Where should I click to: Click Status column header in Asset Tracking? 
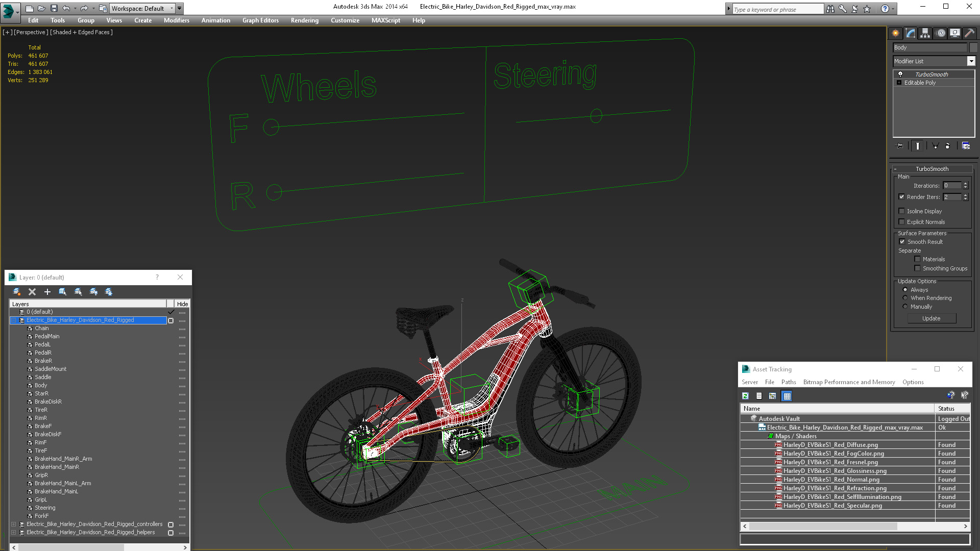coord(952,409)
